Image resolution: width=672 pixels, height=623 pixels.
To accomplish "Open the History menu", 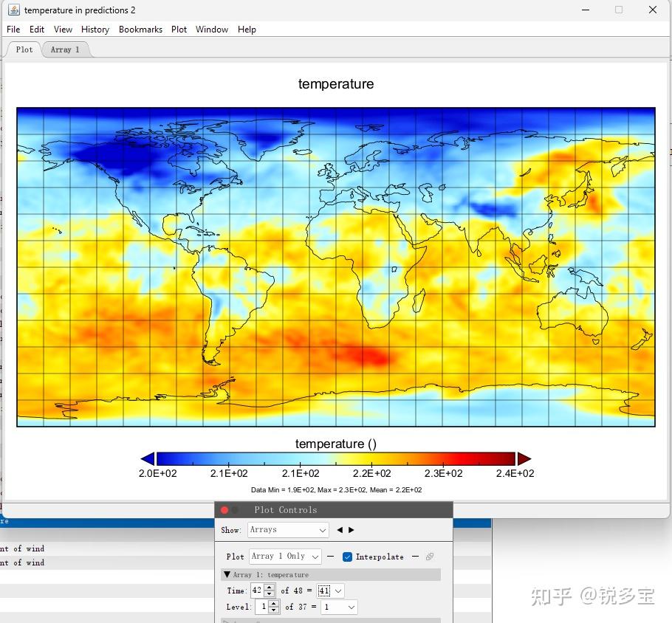I will coord(95,30).
